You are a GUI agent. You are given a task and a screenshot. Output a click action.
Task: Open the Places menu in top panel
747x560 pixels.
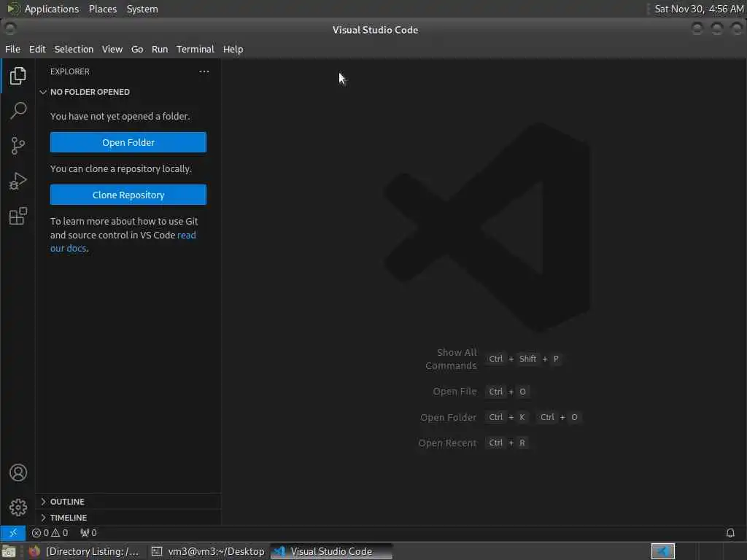click(x=102, y=9)
